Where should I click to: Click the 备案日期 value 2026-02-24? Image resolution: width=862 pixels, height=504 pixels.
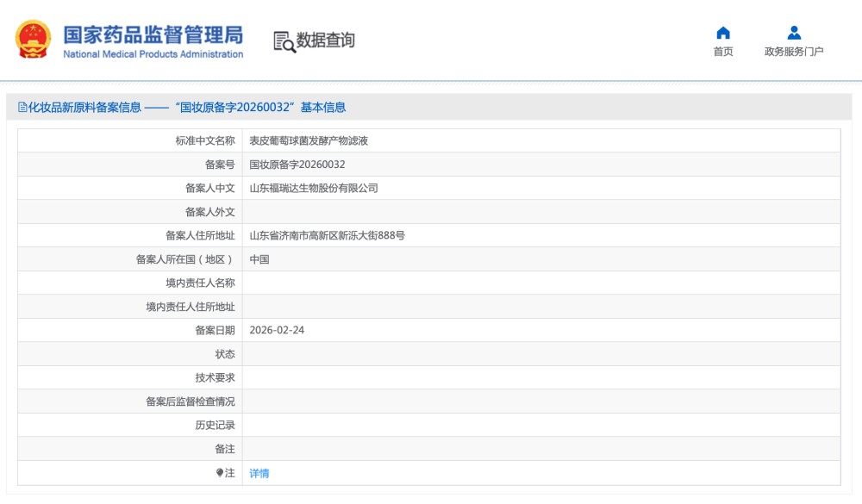pos(277,330)
